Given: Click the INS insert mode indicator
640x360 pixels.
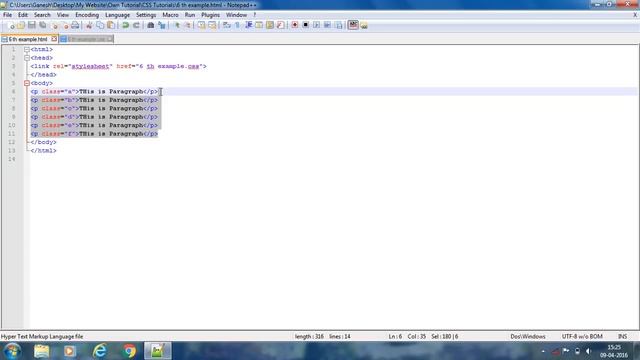Looking at the screenshot, I should click(x=622, y=337).
